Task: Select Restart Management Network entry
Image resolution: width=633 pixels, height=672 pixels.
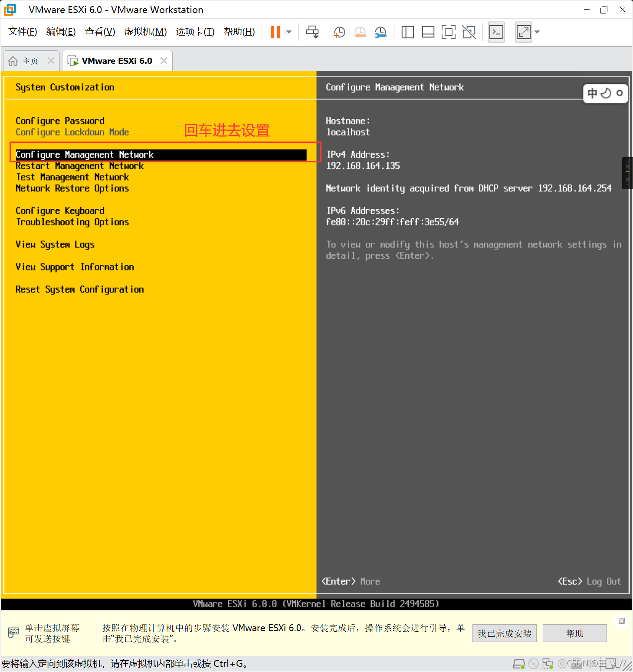Action: 79,166
